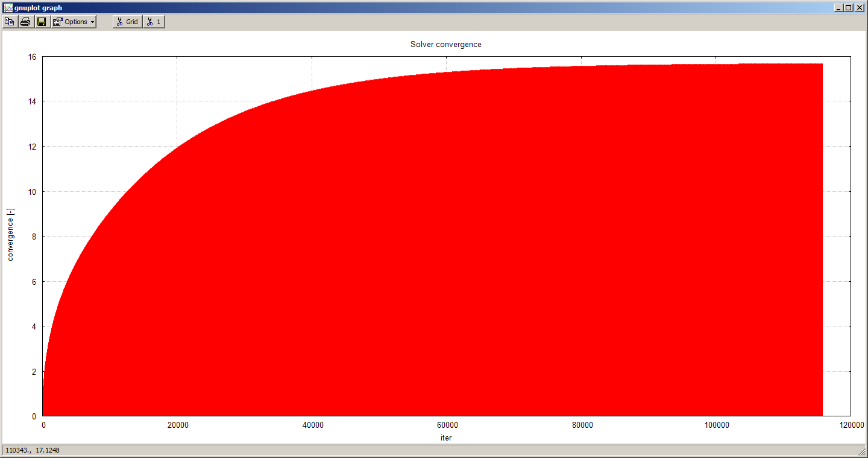Viewport: 868px width, 458px height.
Task: Print the gnuplot graph
Action: coord(25,22)
